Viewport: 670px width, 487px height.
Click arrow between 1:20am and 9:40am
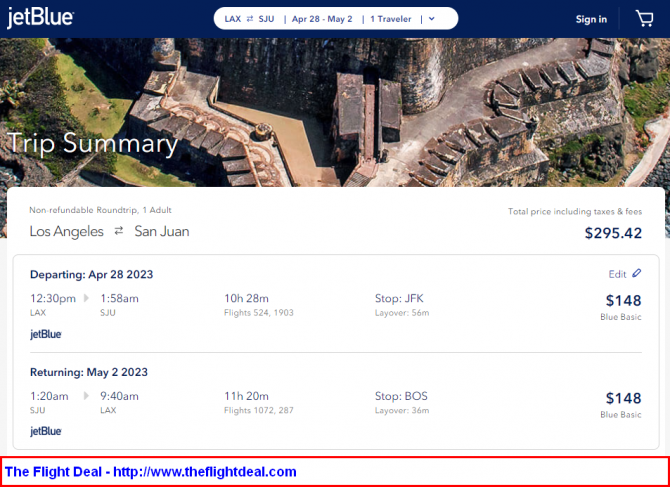pos(86,396)
